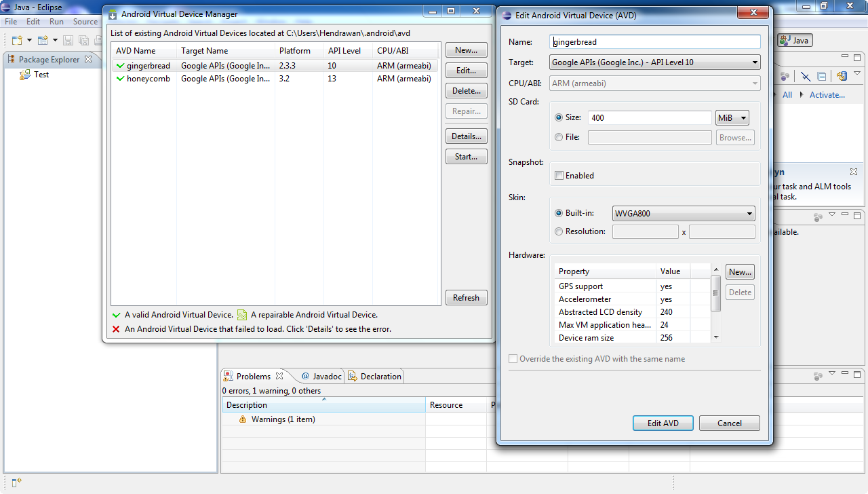Click the hardware list scroll down arrow
The image size is (868, 494).
click(716, 337)
